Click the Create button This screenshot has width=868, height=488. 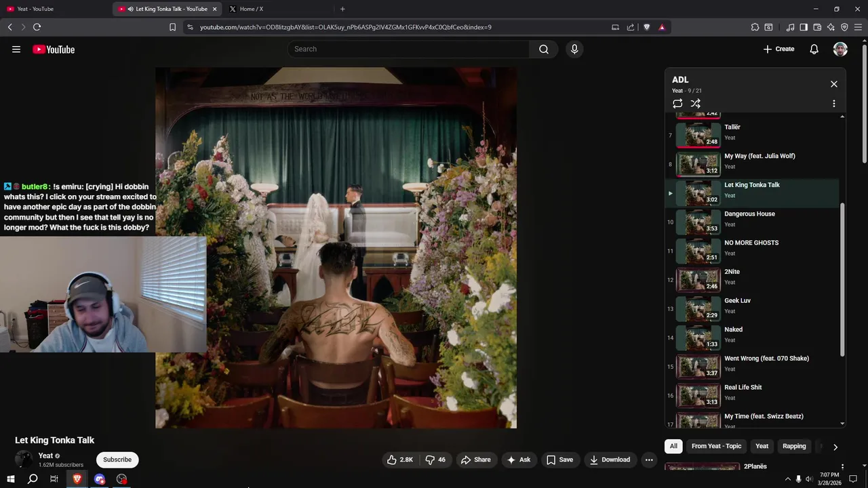778,49
